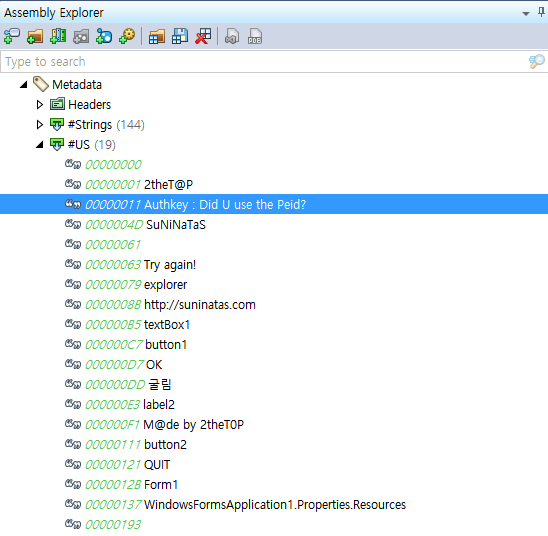This screenshot has height=536, width=548.
Task: Collapse the #US (19) node
Action: (x=40, y=144)
